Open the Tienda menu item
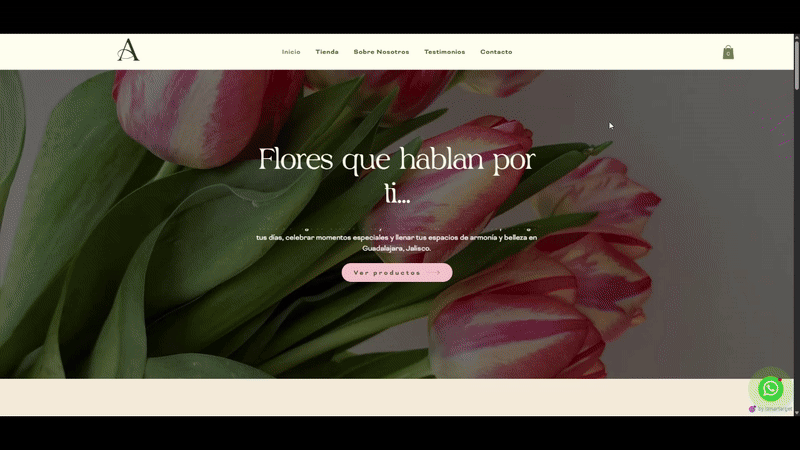This screenshot has width=800, height=450. [x=327, y=52]
